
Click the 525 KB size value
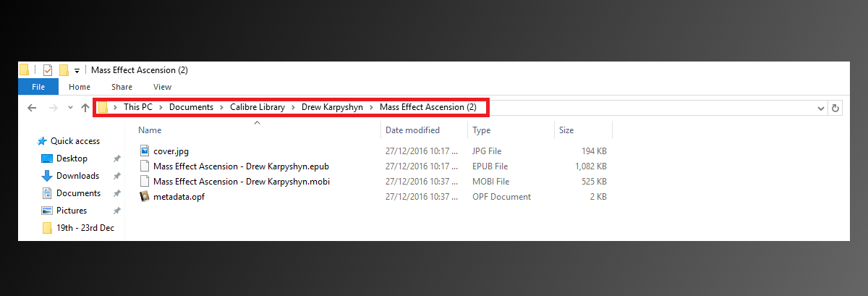[594, 182]
